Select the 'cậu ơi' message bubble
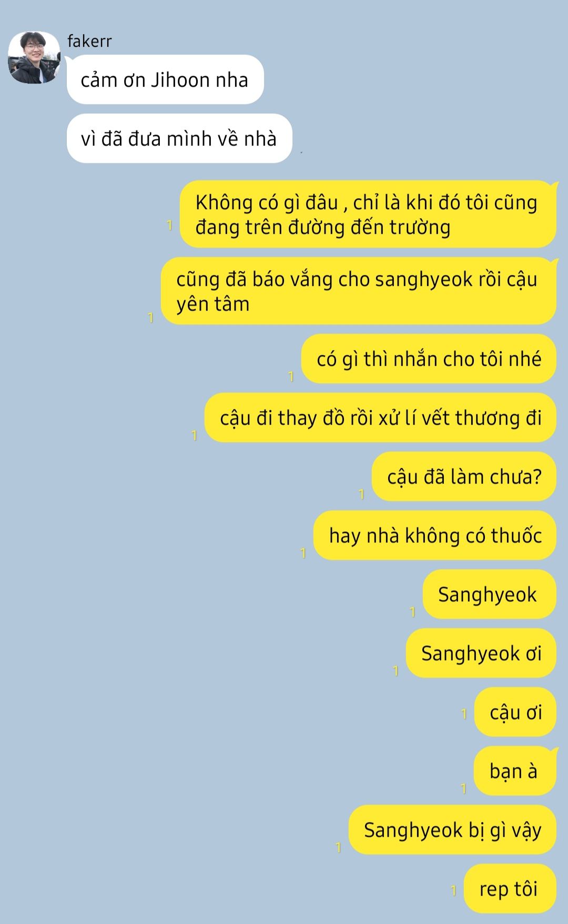The height and width of the screenshot is (924, 568). point(515,712)
